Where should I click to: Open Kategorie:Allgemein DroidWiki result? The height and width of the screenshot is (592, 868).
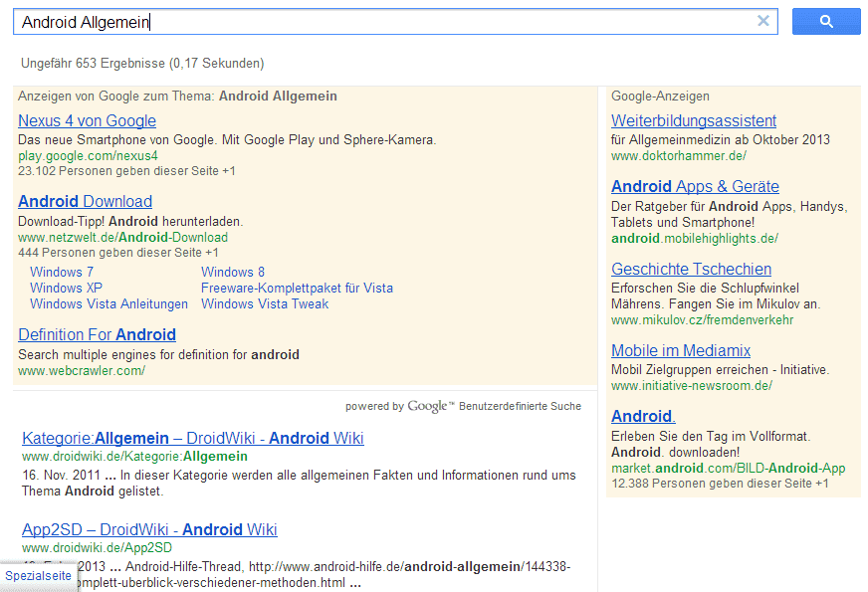pos(193,438)
